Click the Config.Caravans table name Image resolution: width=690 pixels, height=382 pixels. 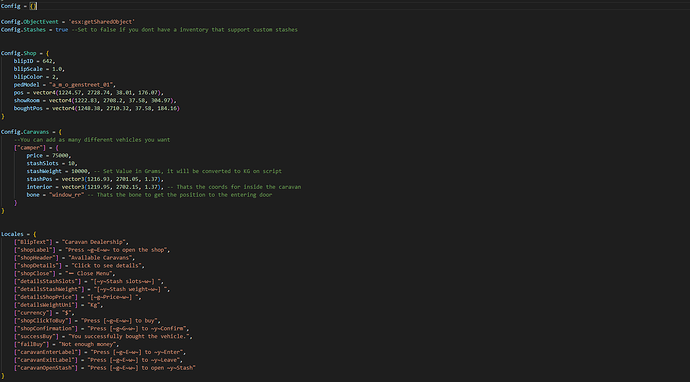click(x=25, y=132)
